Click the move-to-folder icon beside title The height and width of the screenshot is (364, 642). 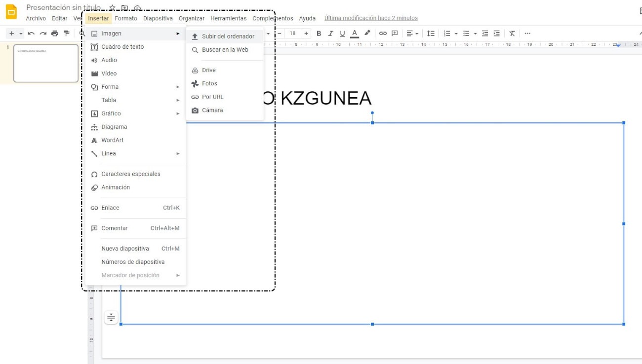click(x=124, y=8)
